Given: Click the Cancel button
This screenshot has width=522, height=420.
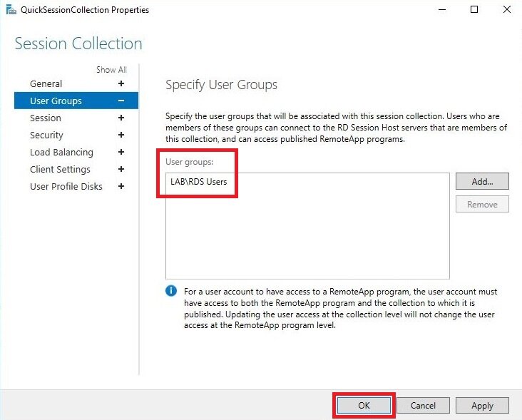Looking at the screenshot, I should [423, 405].
